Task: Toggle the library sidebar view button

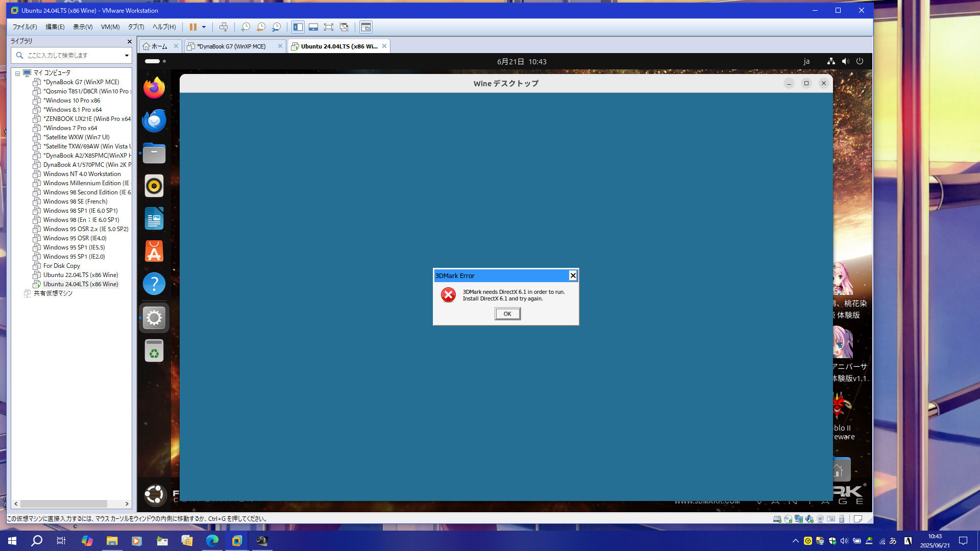Action: 298,27
